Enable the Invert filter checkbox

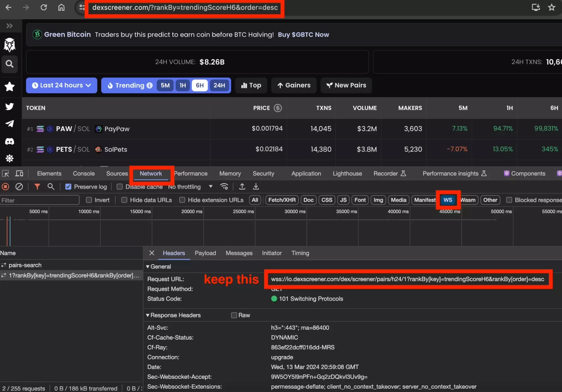tap(89, 200)
